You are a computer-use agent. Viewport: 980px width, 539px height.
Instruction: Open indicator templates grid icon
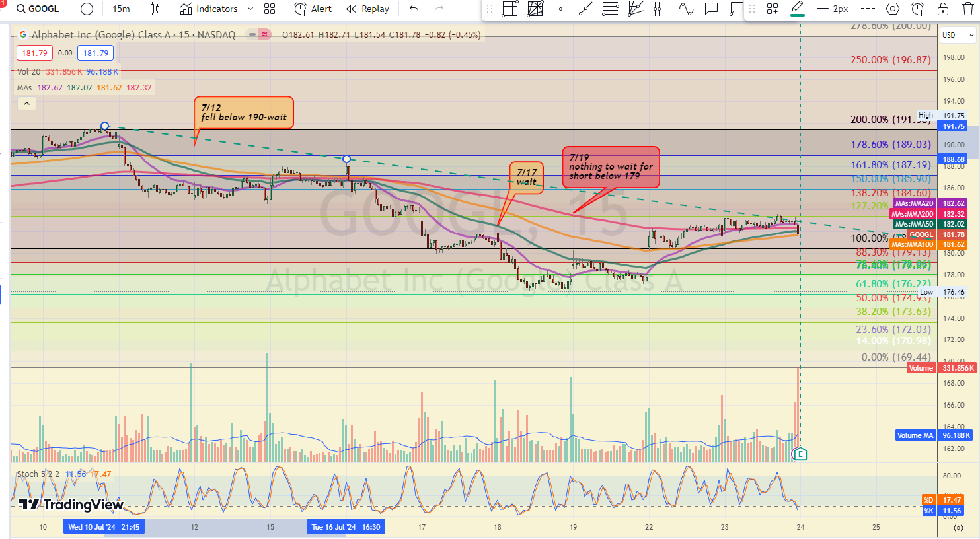pyautogui.click(x=270, y=9)
